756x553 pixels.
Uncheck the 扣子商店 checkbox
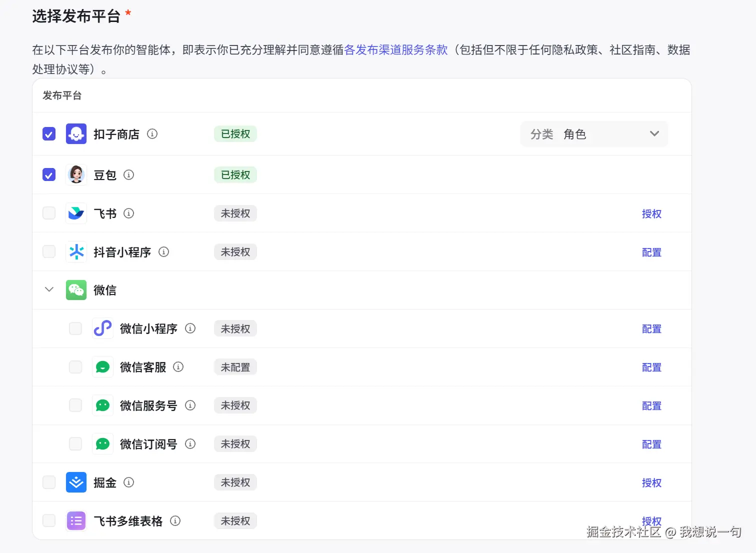pos(49,134)
